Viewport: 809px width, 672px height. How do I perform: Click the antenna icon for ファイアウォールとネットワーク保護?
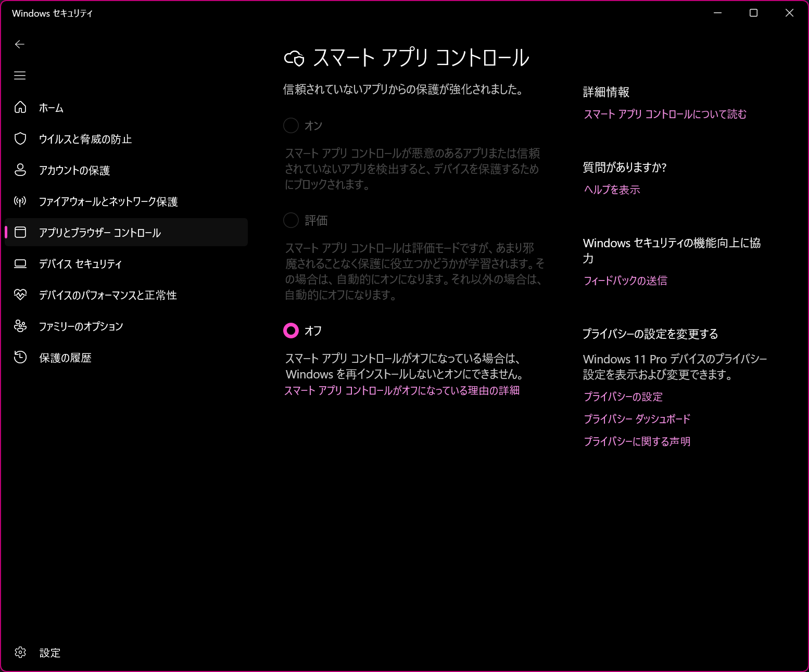pyautogui.click(x=20, y=201)
